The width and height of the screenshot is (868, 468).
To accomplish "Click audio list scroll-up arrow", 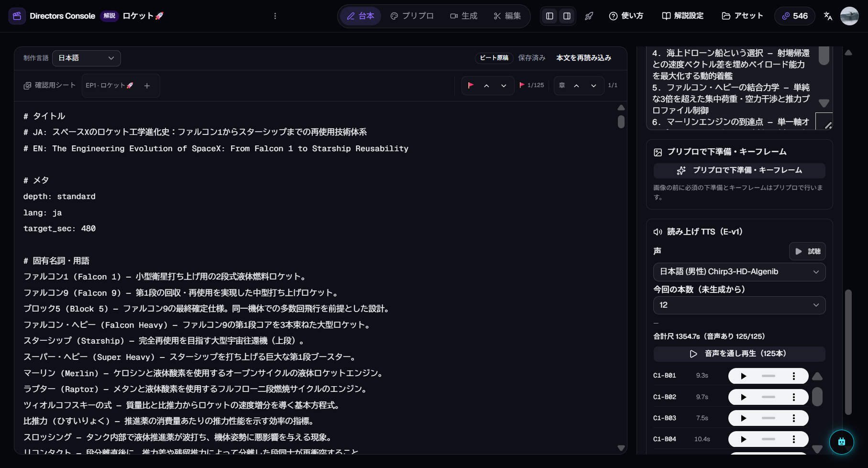I will coord(817,376).
